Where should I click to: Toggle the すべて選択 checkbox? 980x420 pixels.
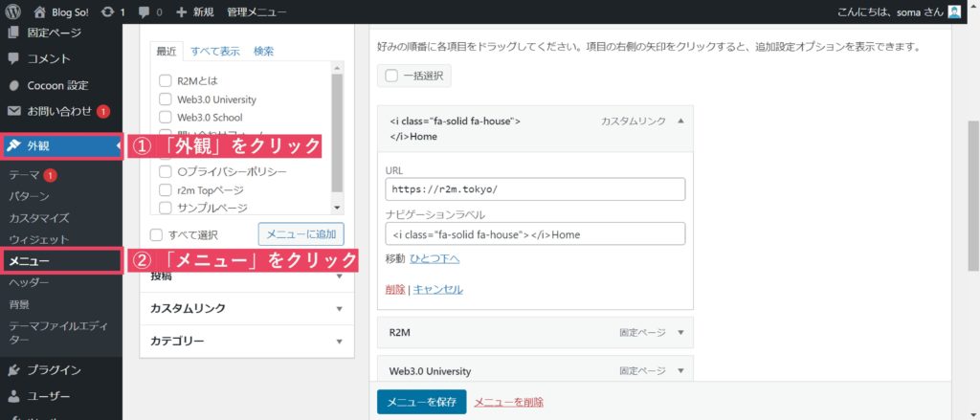tap(157, 234)
